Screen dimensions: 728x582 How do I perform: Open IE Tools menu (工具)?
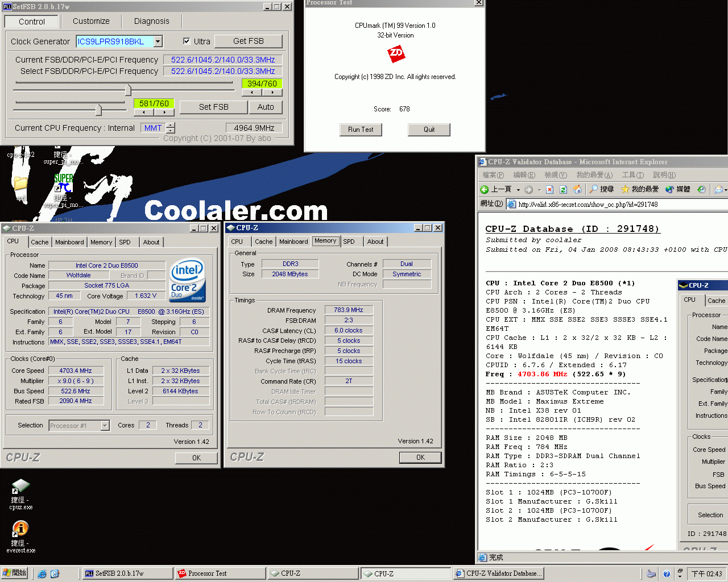point(633,175)
